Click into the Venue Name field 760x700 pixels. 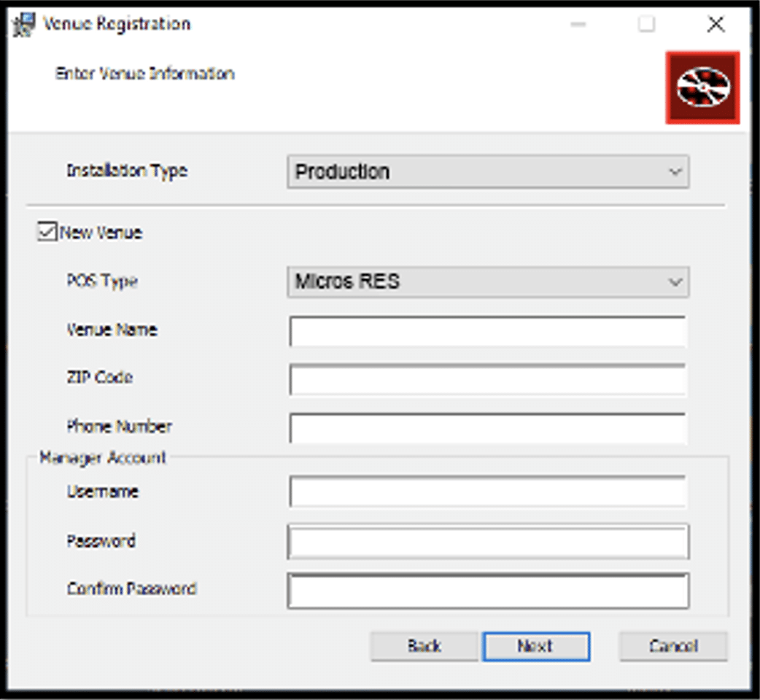pyautogui.click(x=488, y=331)
